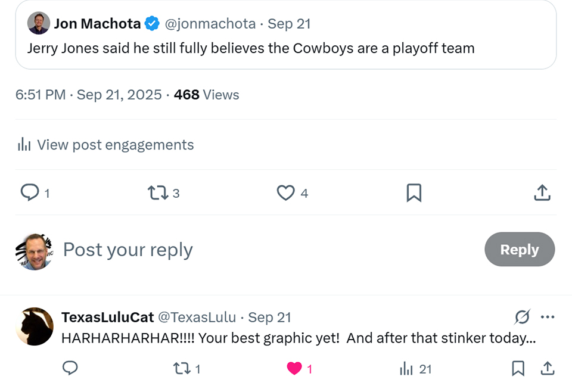
Task: View analytics for TexasLuluCat's reply
Action: 406,369
